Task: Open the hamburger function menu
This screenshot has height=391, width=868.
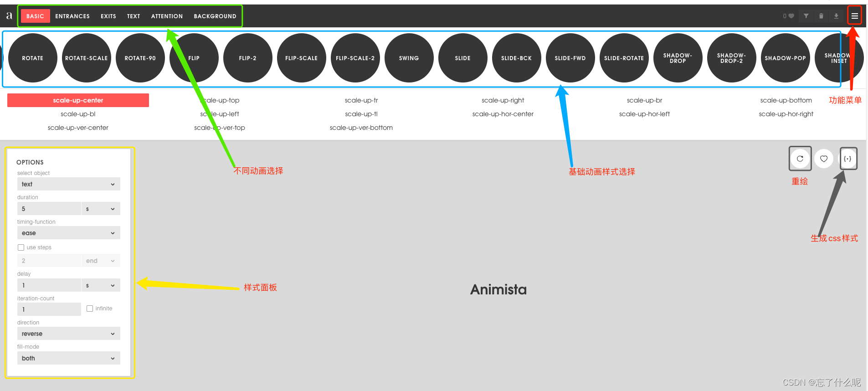Action: [854, 16]
